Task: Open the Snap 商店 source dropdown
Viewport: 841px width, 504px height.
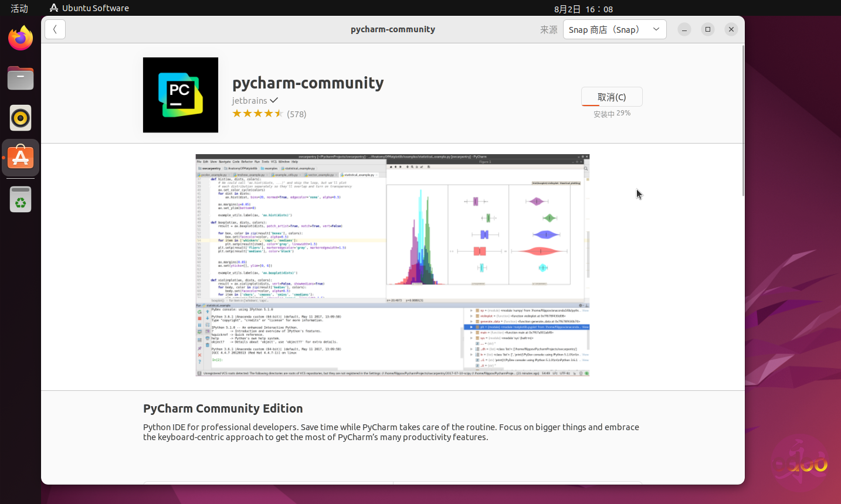Action: (x=615, y=29)
